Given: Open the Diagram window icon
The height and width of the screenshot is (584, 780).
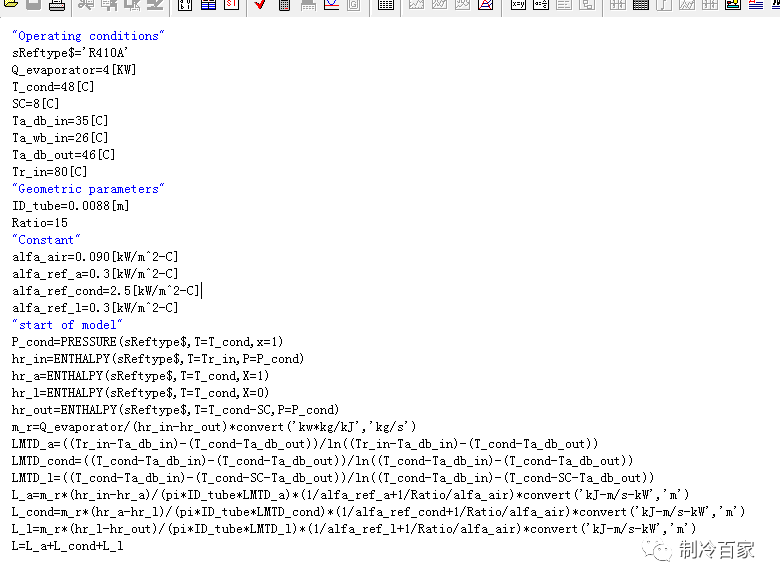Looking at the screenshot, I should click(733, 4).
